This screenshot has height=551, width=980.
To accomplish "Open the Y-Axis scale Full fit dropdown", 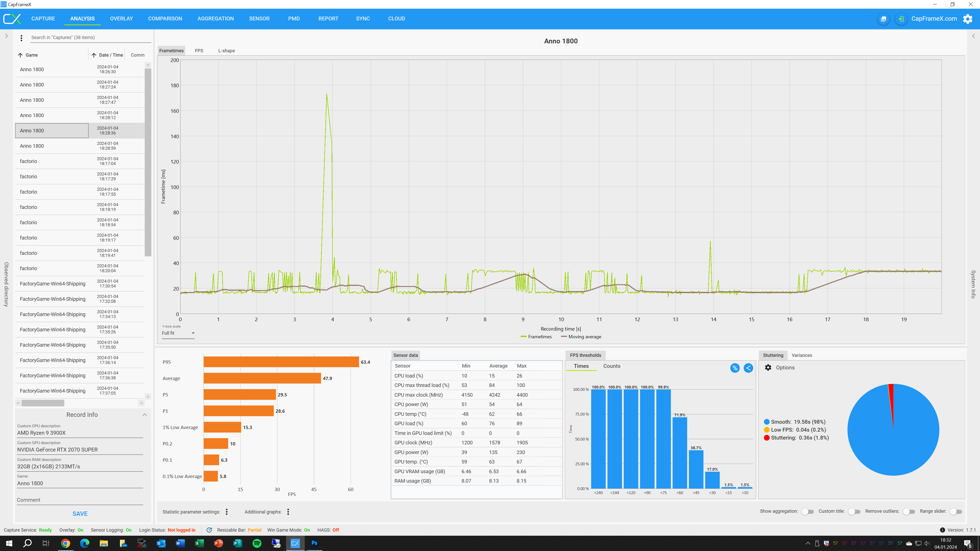I will coord(178,333).
